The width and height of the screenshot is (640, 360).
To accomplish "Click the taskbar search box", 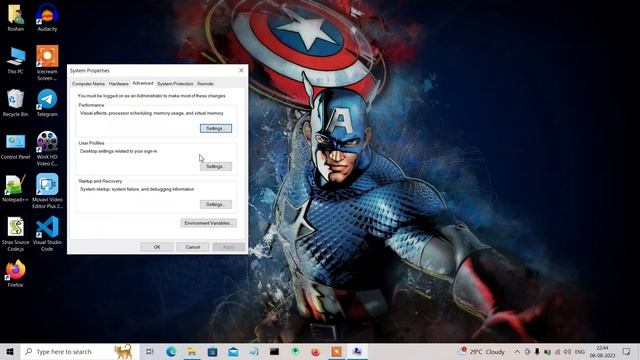I will (80, 351).
